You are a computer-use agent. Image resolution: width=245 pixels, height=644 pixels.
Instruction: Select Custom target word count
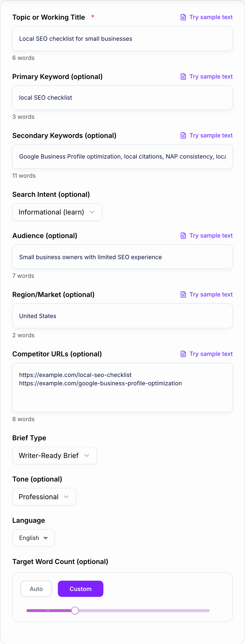[81, 589]
